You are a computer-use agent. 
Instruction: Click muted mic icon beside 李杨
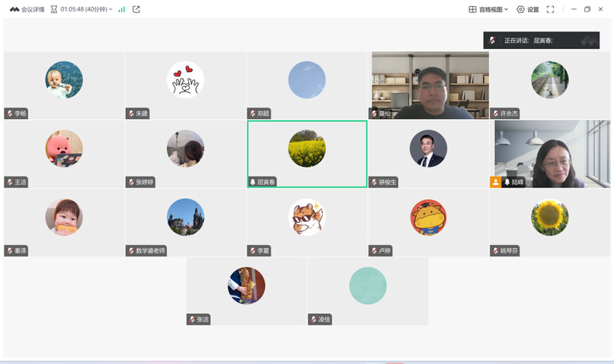point(9,114)
